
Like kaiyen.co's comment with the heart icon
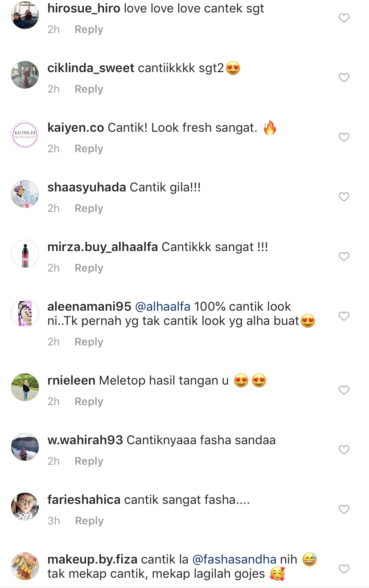point(344,138)
